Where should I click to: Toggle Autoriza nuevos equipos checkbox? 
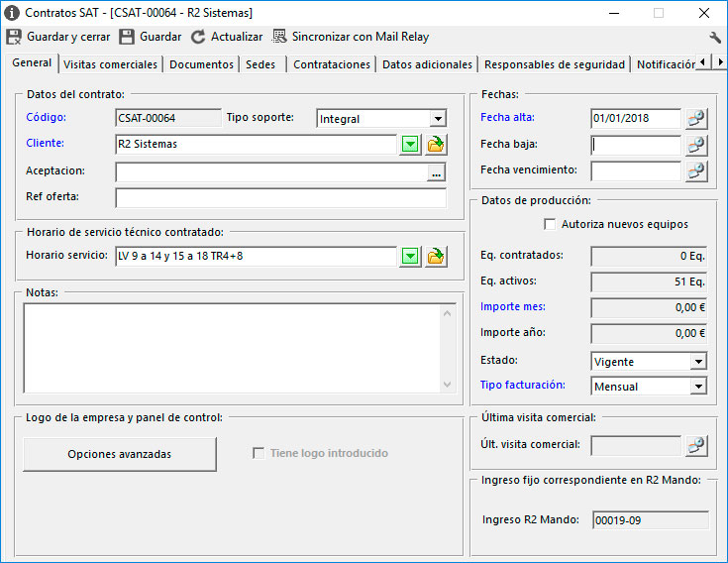[550, 224]
